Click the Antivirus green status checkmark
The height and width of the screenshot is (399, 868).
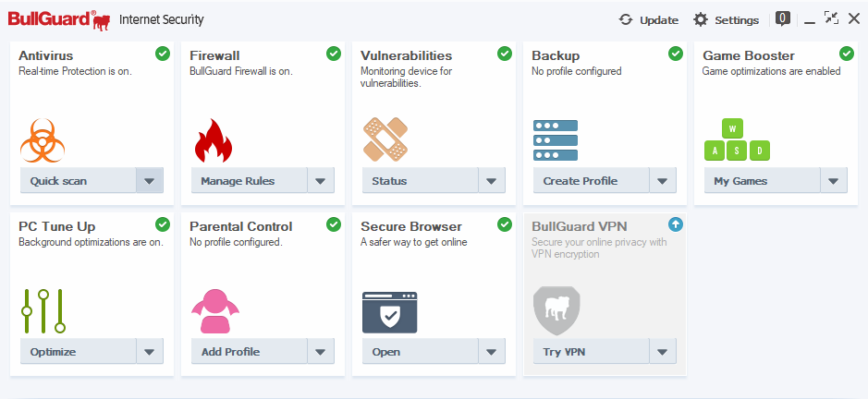(x=163, y=54)
